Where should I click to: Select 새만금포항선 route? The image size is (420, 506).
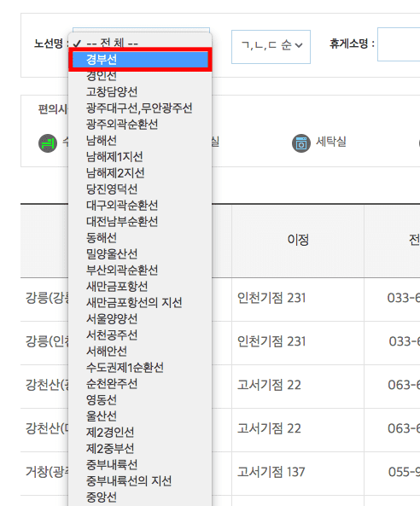[x=140, y=286]
